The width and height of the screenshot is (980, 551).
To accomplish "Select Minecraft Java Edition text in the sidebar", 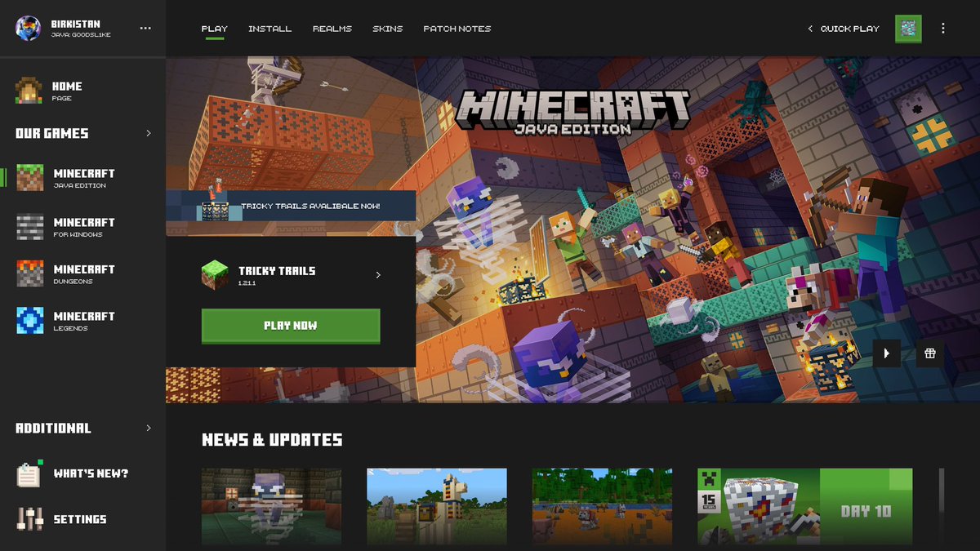I will click(x=84, y=178).
